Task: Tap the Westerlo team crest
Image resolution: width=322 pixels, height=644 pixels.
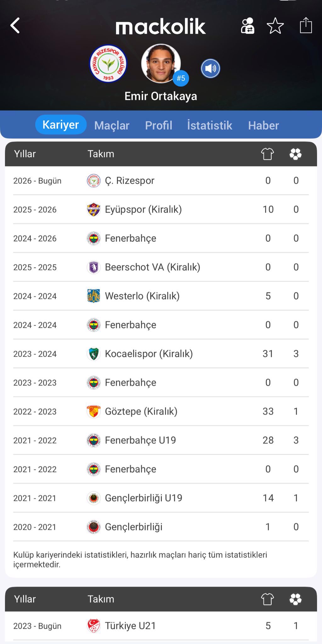Action: tap(93, 296)
